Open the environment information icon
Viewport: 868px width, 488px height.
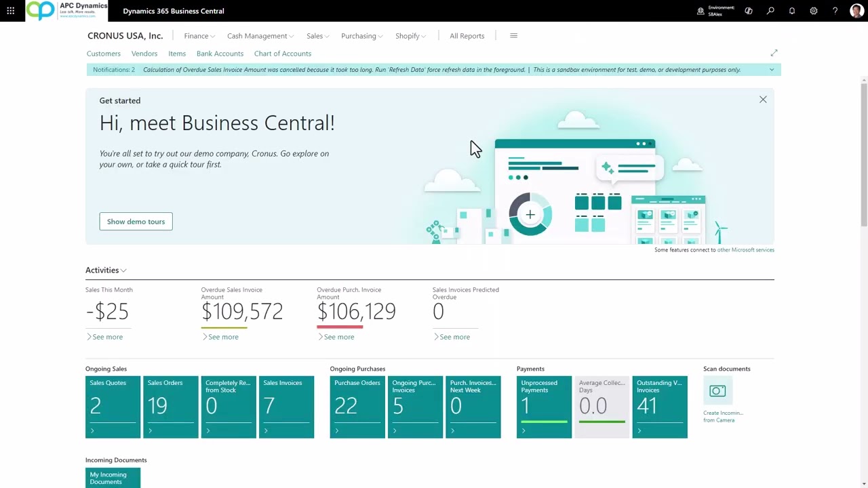coord(701,11)
